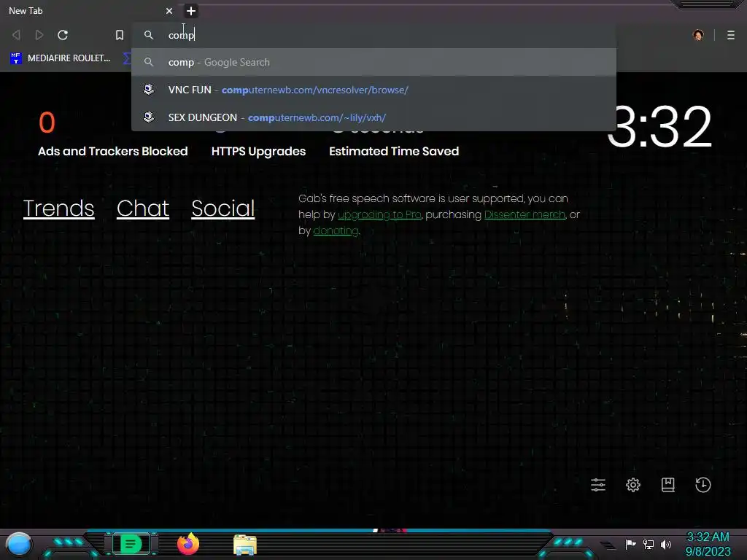Launch Firefox from the taskbar
747x560 pixels.
coord(188,544)
